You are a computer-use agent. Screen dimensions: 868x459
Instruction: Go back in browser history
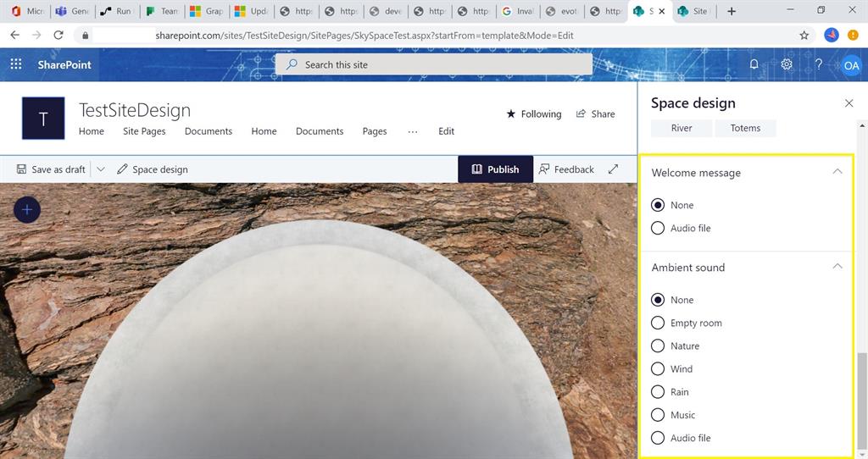click(15, 36)
